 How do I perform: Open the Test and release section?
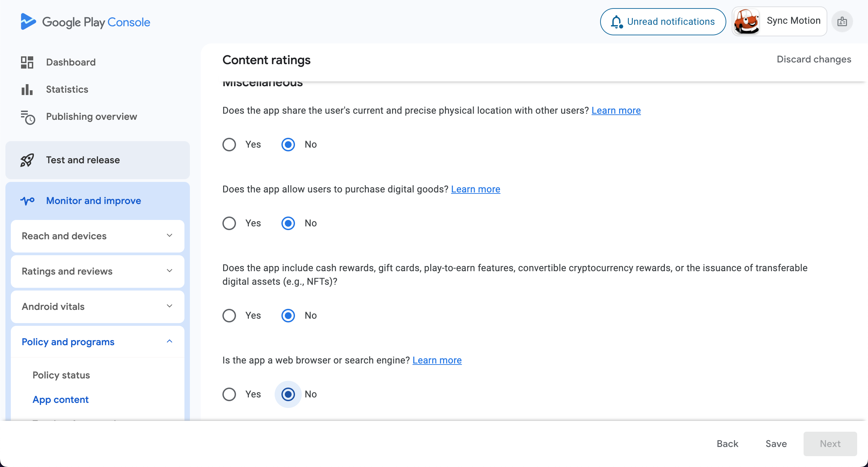[x=98, y=160]
